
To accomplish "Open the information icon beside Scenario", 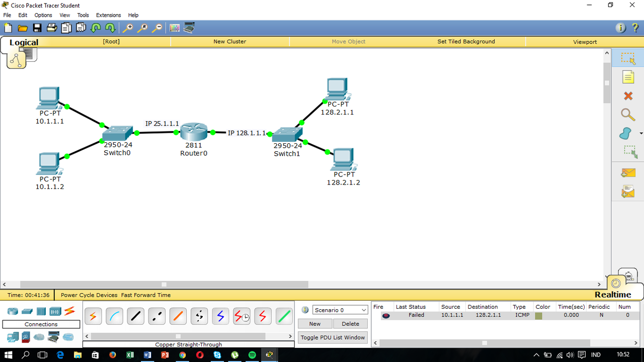I will coord(305,310).
